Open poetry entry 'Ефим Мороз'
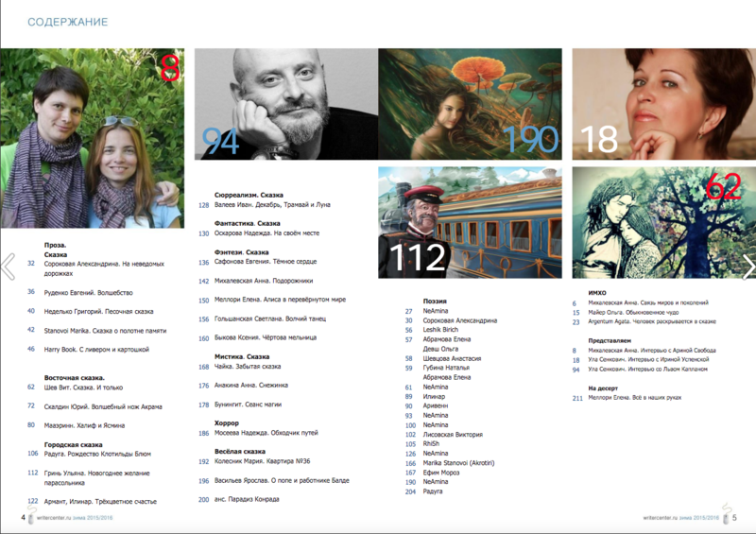 click(x=441, y=473)
